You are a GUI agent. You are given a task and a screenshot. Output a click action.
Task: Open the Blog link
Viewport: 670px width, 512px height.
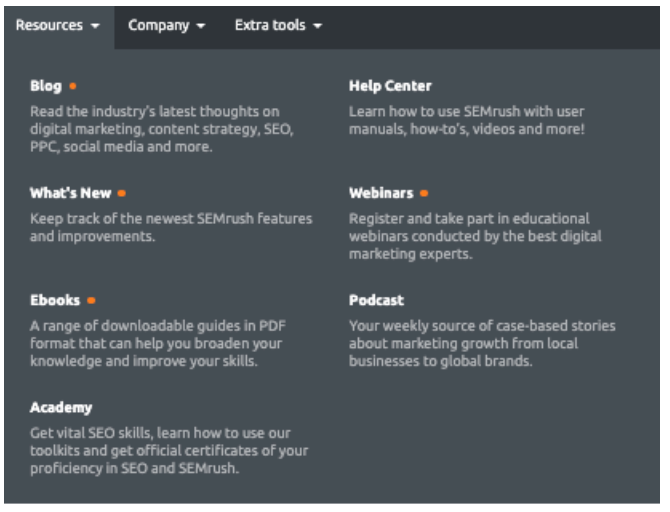(46, 86)
